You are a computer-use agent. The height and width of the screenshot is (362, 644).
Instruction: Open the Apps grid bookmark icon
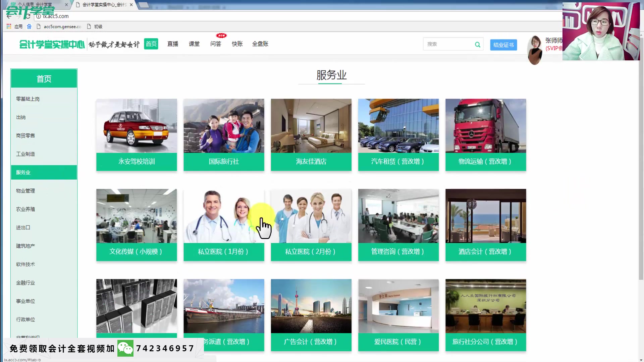(x=9, y=26)
